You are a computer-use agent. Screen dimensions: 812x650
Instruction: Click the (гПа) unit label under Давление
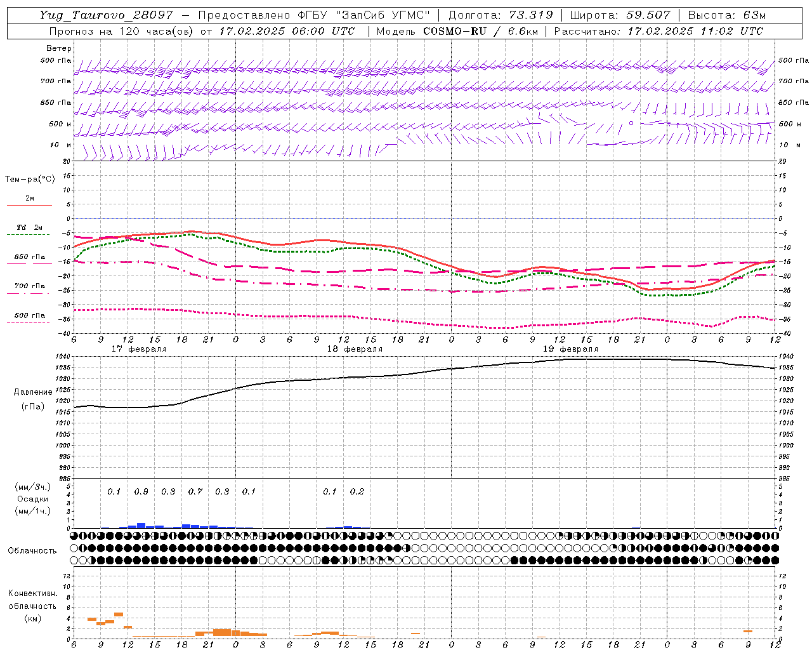click(33, 406)
